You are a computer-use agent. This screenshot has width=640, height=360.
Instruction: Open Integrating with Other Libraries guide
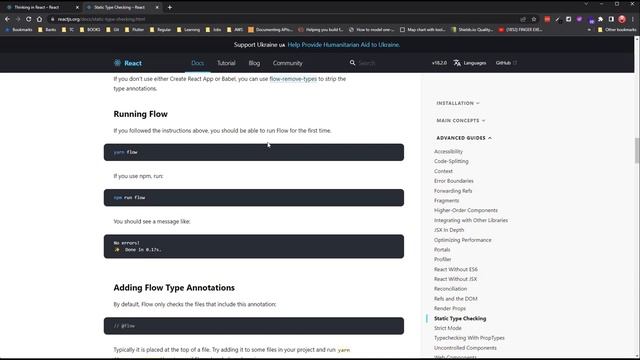(471, 220)
